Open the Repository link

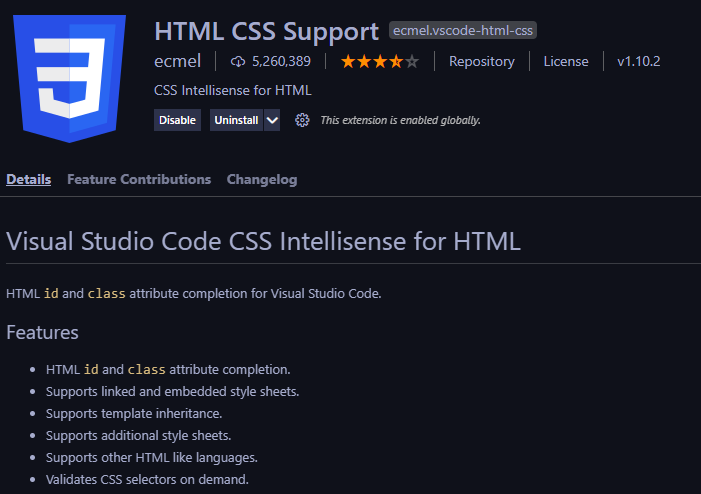[x=481, y=61]
